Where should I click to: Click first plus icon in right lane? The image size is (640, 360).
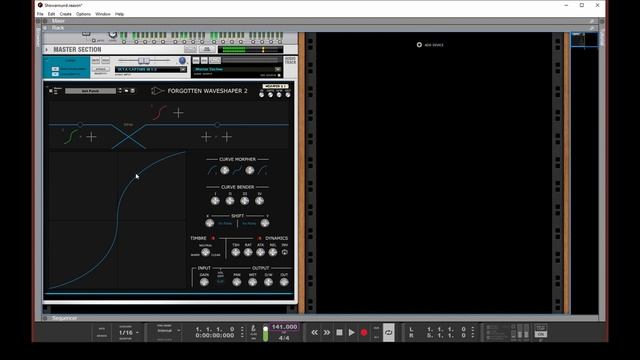pos(206,137)
